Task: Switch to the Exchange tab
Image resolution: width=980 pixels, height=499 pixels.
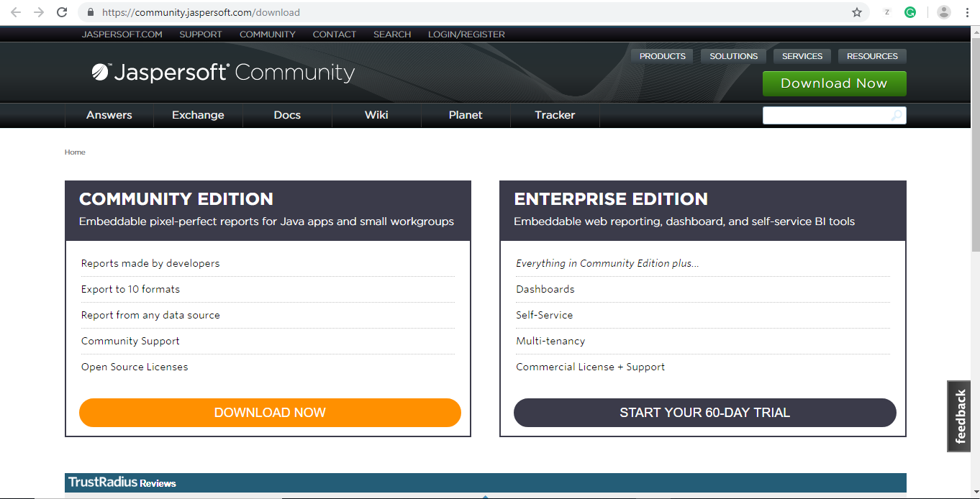Action: point(198,115)
